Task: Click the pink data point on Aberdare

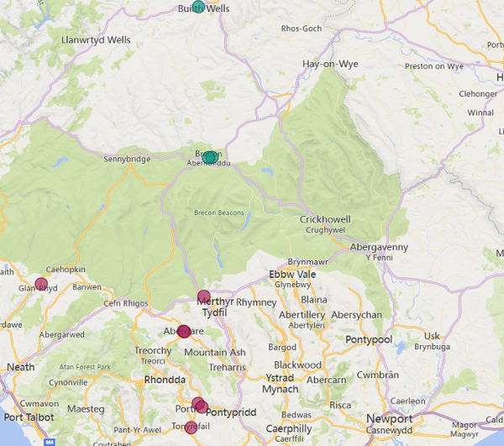Action: pos(184,331)
